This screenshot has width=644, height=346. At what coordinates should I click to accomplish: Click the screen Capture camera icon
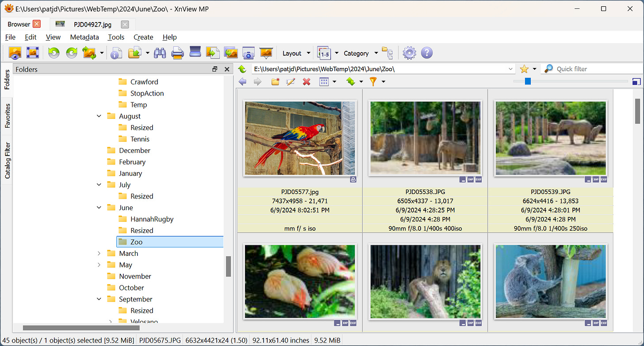(248, 53)
